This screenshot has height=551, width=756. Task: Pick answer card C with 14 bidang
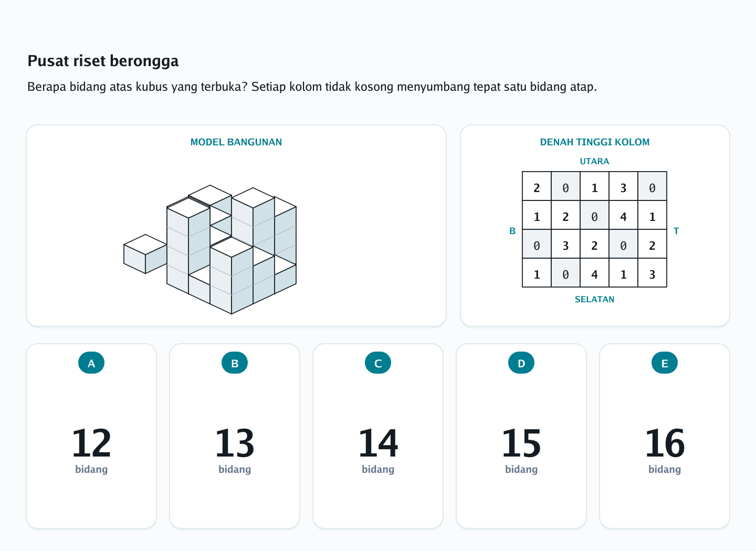pyautogui.click(x=378, y=436)
